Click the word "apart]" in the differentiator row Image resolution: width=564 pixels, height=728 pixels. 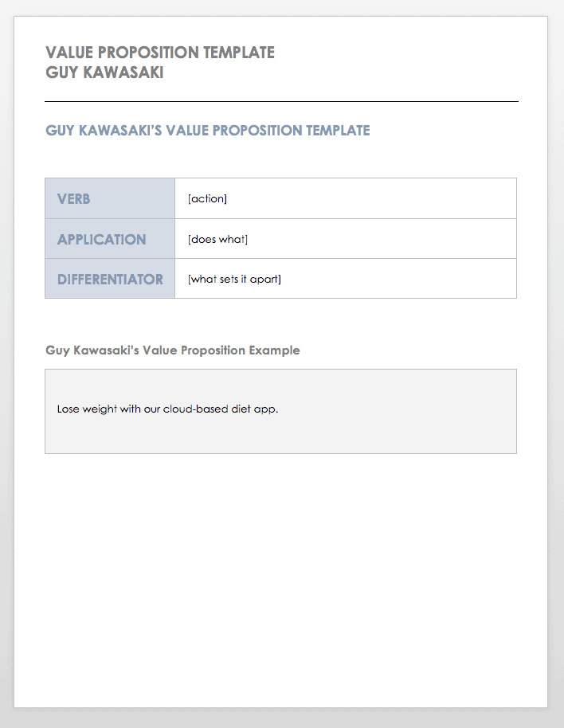pyautogui.click(x=267, y=279)
